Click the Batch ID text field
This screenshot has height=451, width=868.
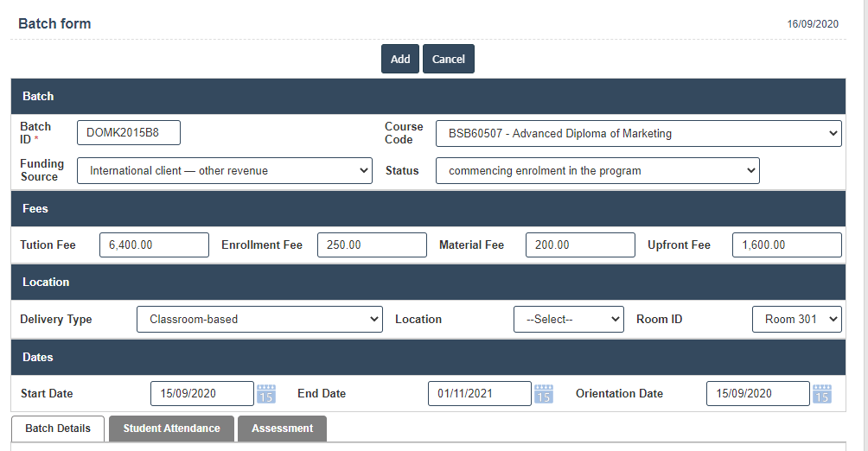pyautogui.click(x=129, y=133)
